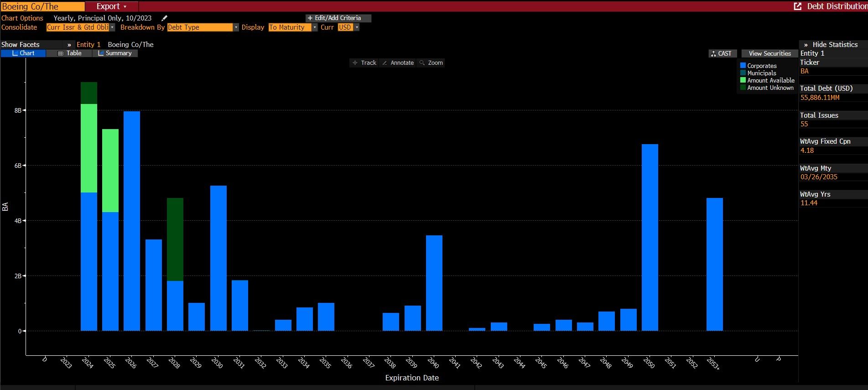Switch to the Table tab
The width and height of the screenshot is (868, 390).
69,53
